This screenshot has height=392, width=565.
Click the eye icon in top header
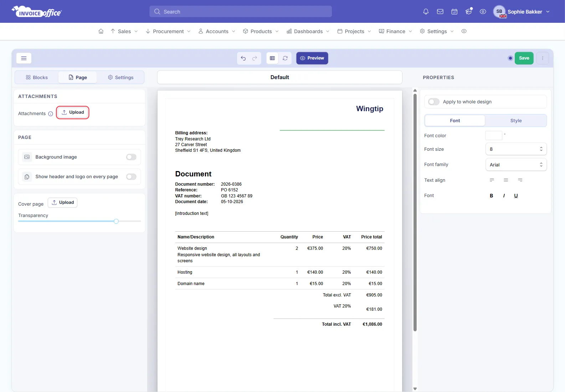(483, 12)
